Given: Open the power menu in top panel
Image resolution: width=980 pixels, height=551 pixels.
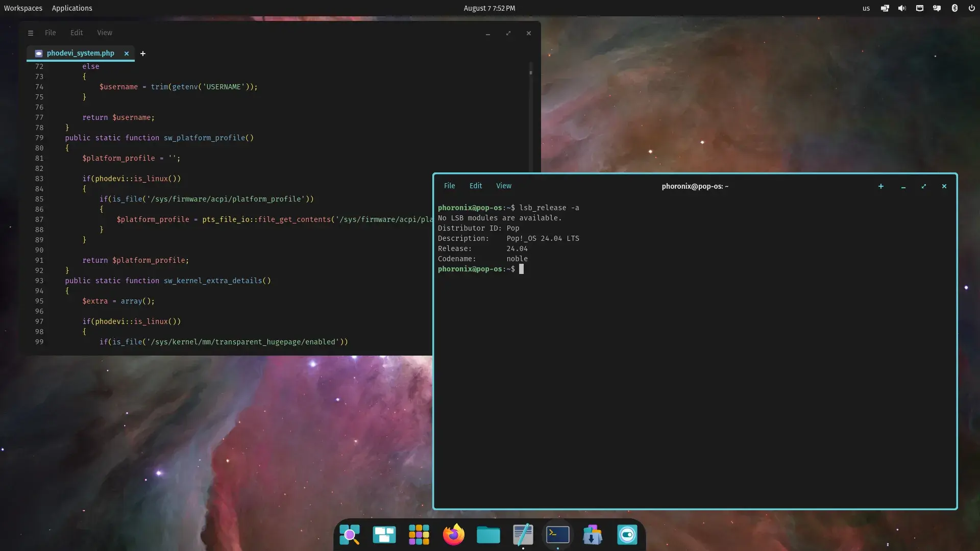Looking at the screenshot, I should coord(972,8).
